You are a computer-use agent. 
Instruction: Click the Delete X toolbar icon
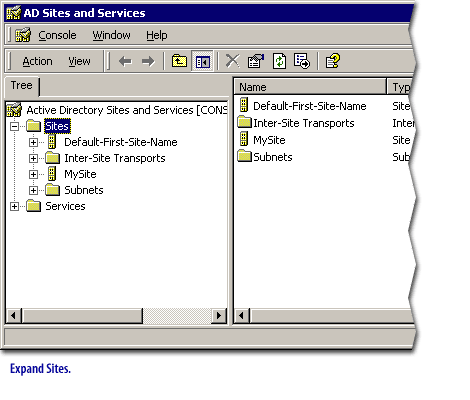coord(232,61)
